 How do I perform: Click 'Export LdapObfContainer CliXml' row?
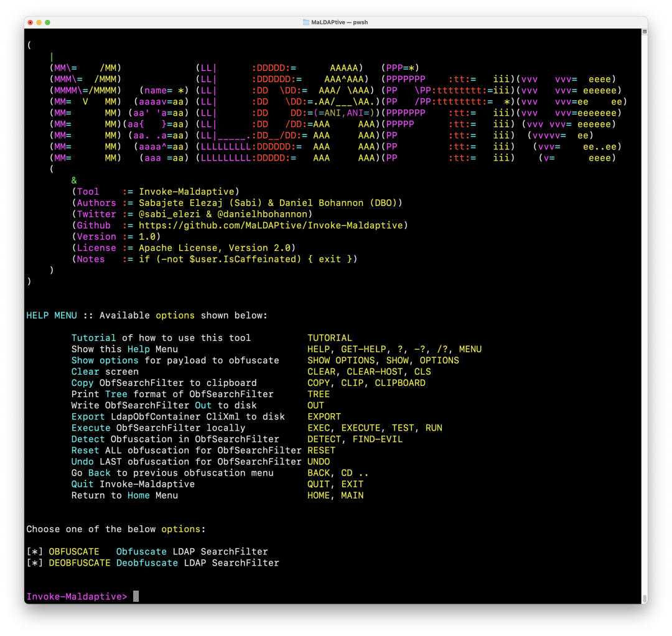(178, 416)
